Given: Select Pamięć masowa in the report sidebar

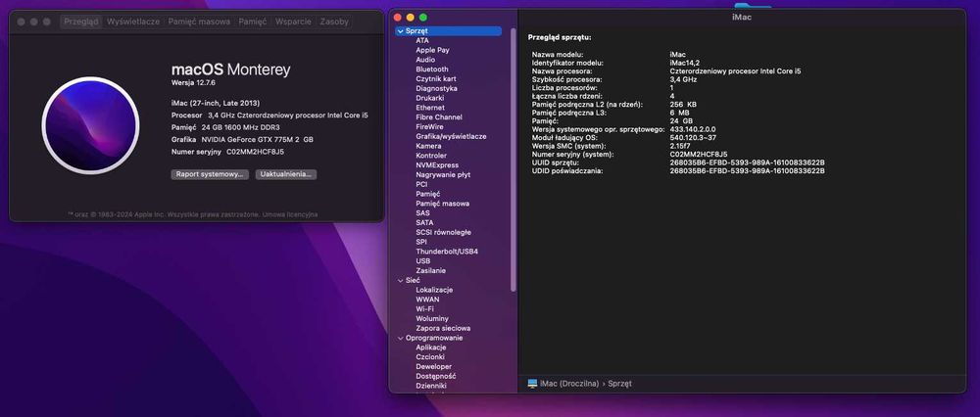Looking at the screenshot, I should (x=443, y=204).
